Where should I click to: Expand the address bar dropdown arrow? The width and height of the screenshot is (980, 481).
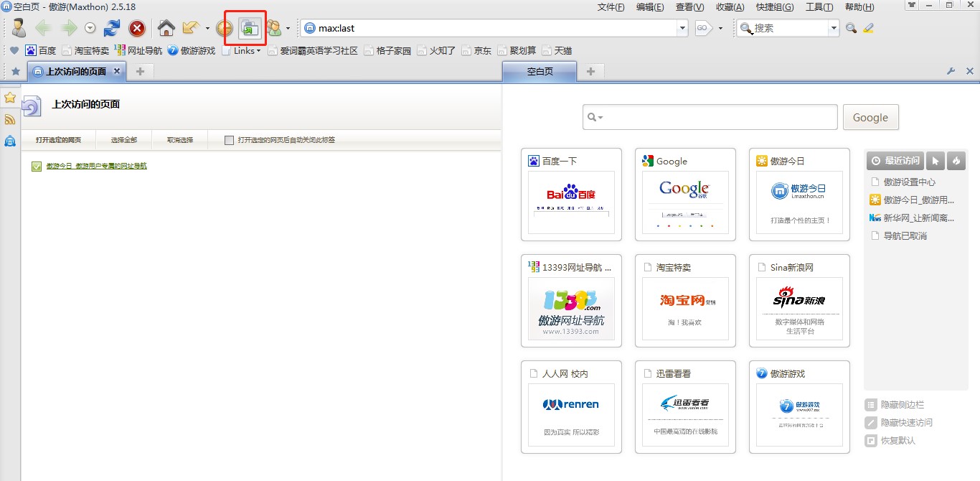click(682, 29)
